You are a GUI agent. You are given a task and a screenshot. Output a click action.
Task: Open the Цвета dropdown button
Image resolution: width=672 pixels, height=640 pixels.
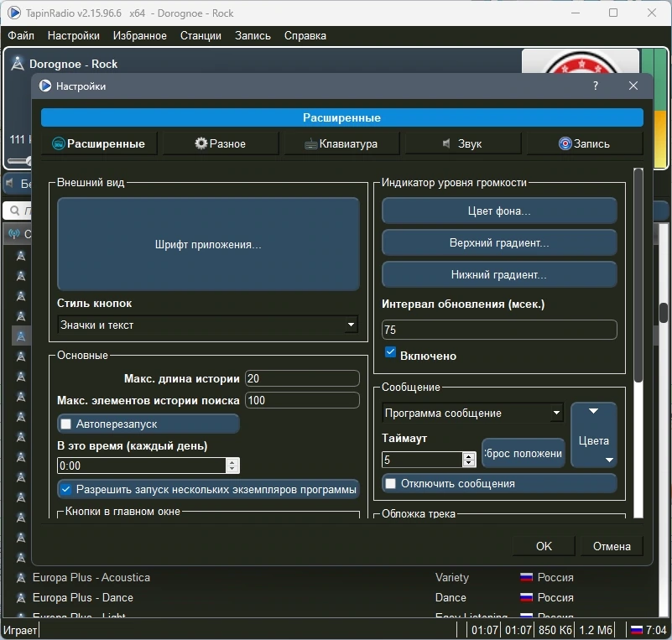[x=594, y=434]
